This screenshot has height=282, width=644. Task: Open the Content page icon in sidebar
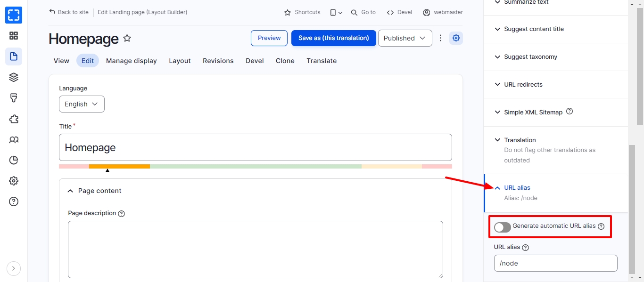click(14, 56)
